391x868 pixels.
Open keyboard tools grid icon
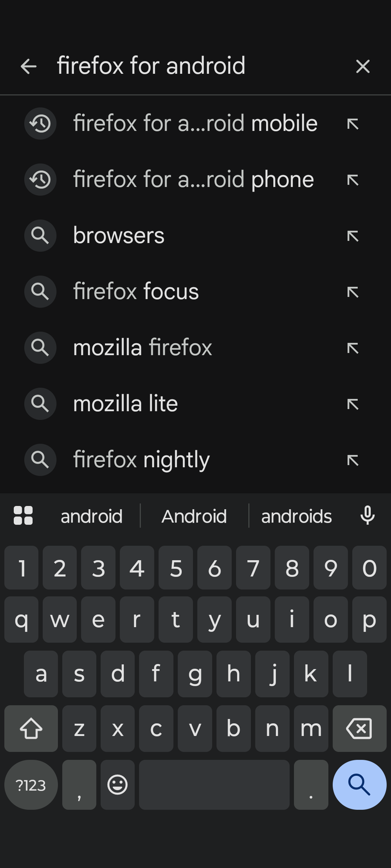click(x=23, y=515)
